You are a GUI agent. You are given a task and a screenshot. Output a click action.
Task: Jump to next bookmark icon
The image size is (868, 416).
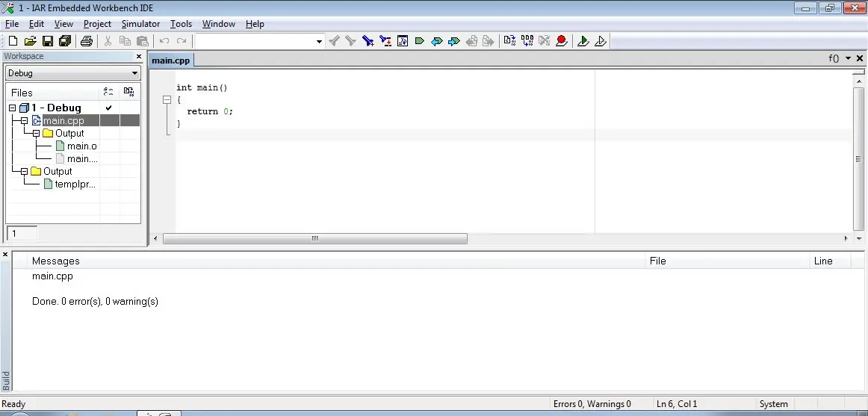click(454, 41)
